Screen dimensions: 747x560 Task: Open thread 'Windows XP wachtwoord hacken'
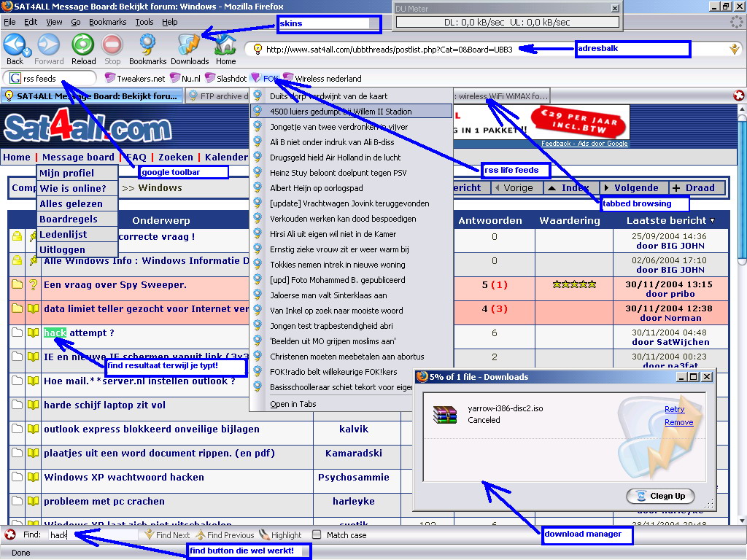[124, 477]
